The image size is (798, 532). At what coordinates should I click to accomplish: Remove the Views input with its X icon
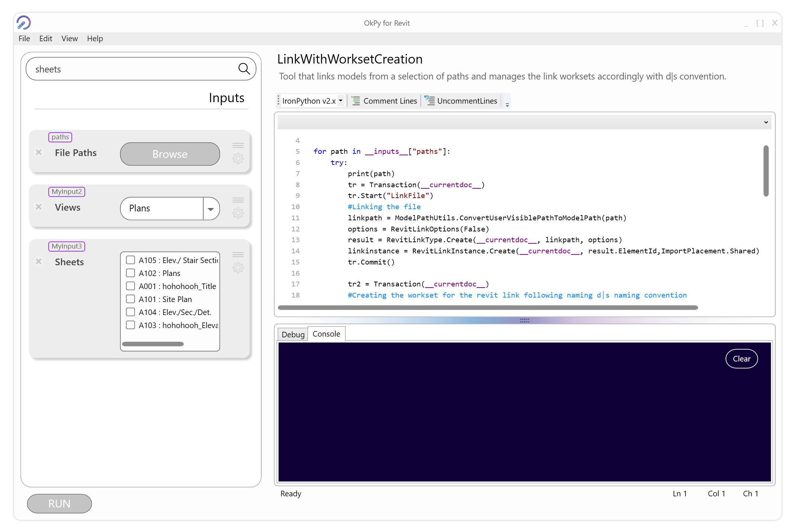[x=39, y=207]
